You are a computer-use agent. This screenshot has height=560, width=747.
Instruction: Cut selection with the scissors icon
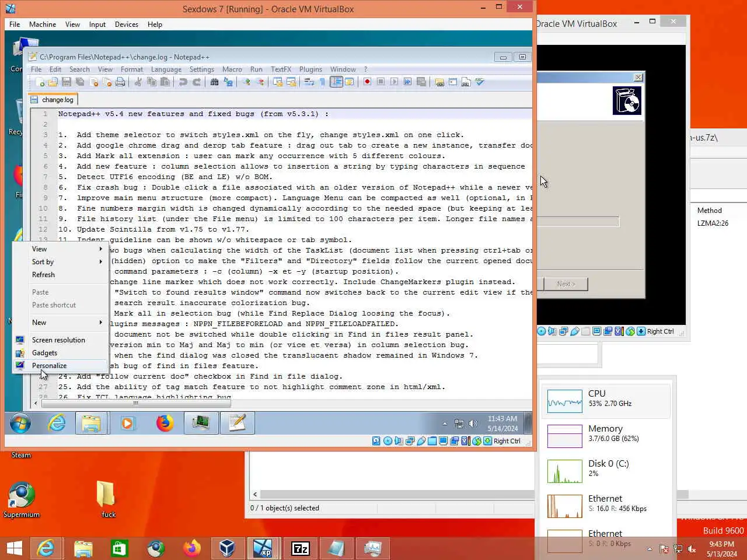click(138, 82)
